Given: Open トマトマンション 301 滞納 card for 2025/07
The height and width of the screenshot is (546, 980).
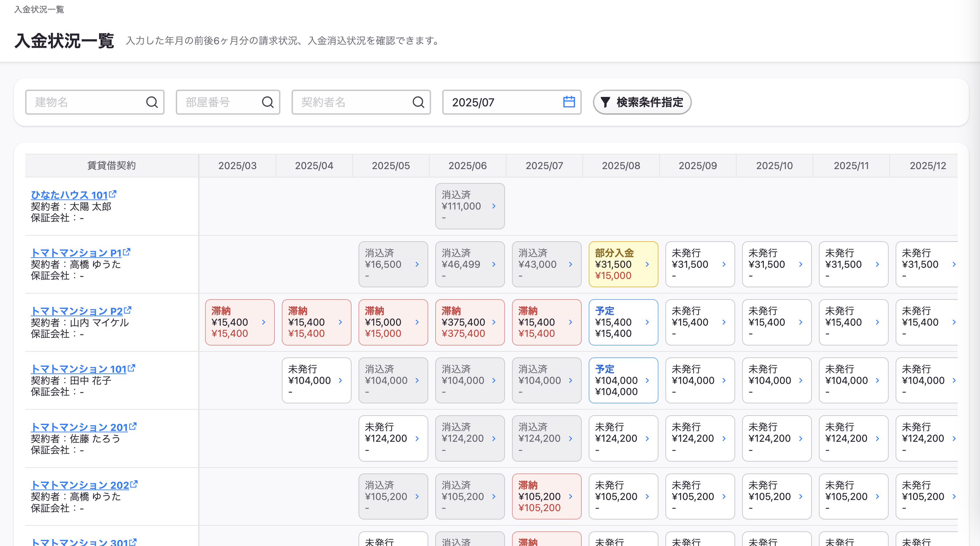Looking at the screenshot, I should tap(547, 539).
